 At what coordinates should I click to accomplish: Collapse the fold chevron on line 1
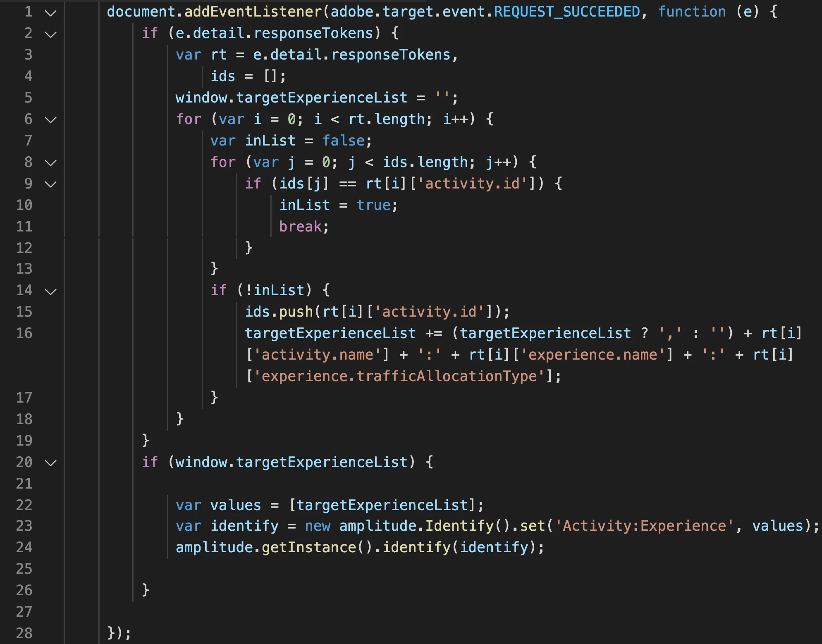(50, 13)
